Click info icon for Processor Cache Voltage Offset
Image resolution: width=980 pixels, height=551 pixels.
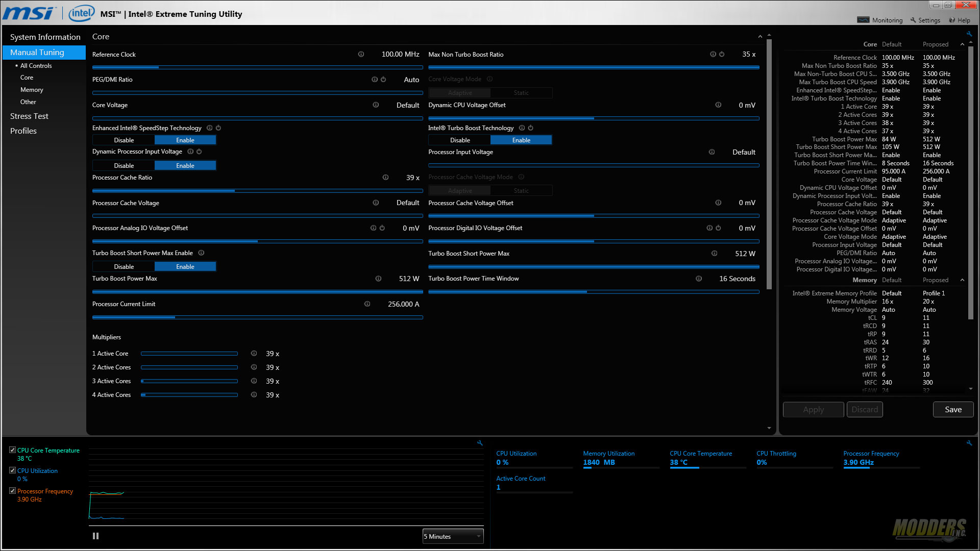click(x=718, y=203)
